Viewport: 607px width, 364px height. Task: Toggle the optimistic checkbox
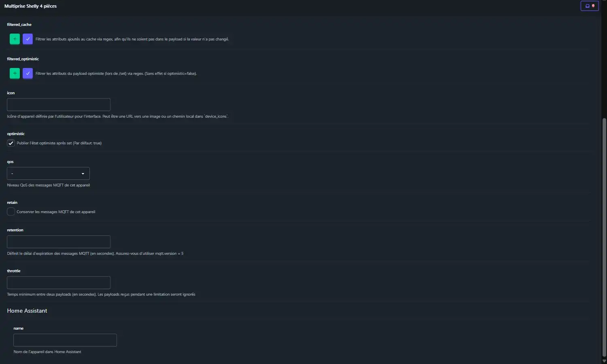[11, 143]
